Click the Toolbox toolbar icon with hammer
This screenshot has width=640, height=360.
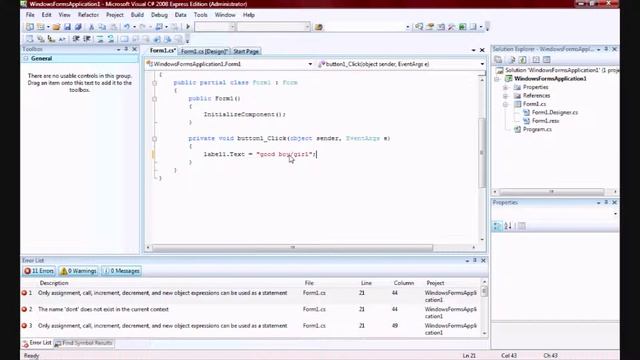[x=452, y=27]
